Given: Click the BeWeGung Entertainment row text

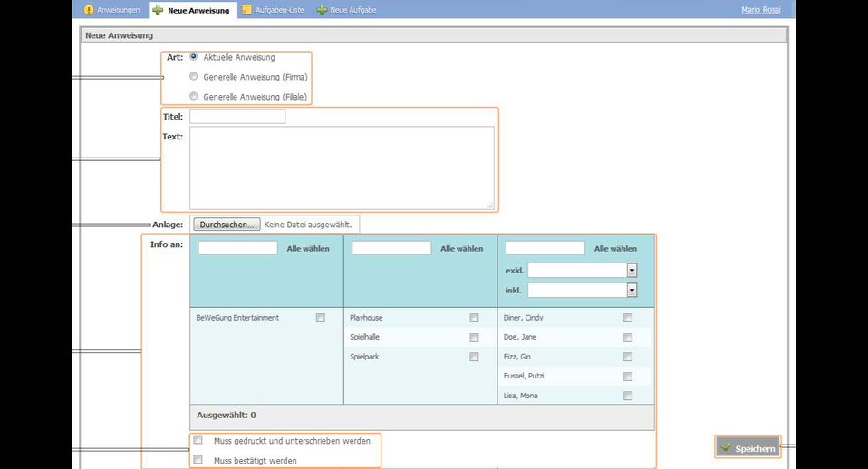Looking at the screenshot, I should (x=237, y=318).
